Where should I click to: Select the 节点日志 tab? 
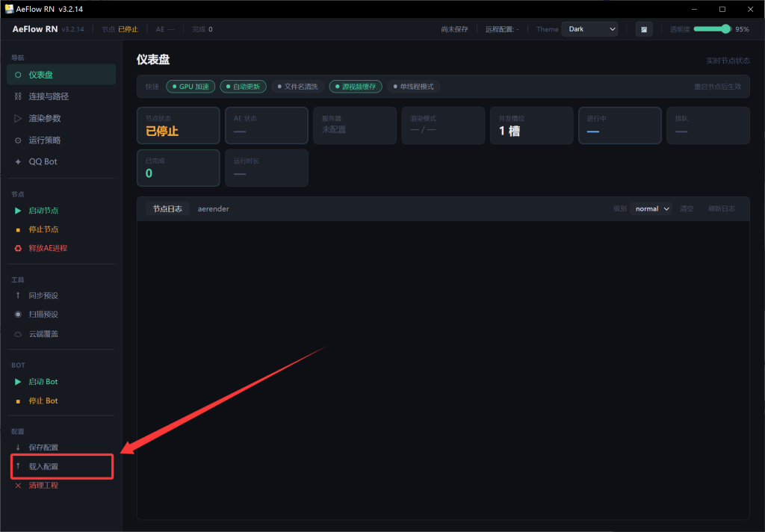pyautogui.click(x=167, y=209)
